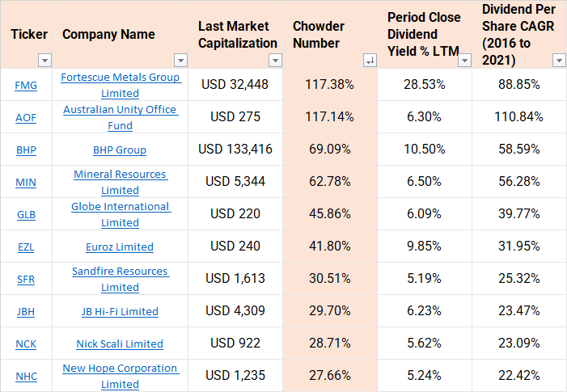Viewport: 567px width, 392px height.
Task: Follow the BHP Group company link
Action: pos(120,150)
